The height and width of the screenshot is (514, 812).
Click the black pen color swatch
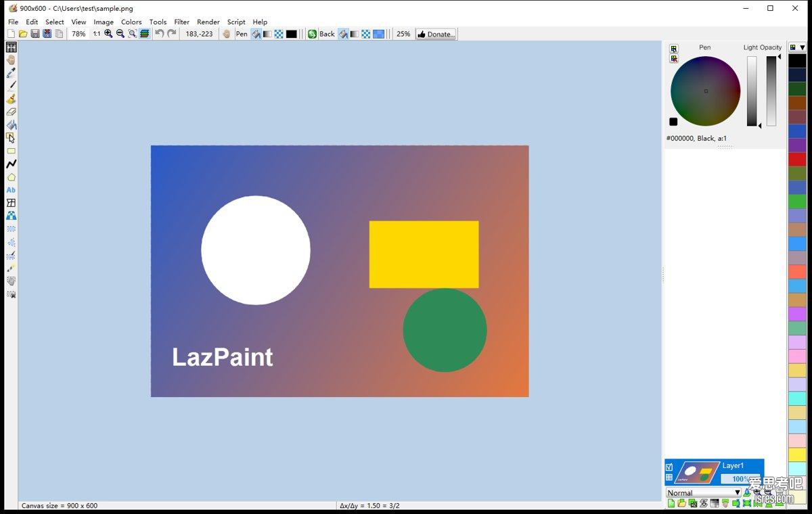point(291,34)
